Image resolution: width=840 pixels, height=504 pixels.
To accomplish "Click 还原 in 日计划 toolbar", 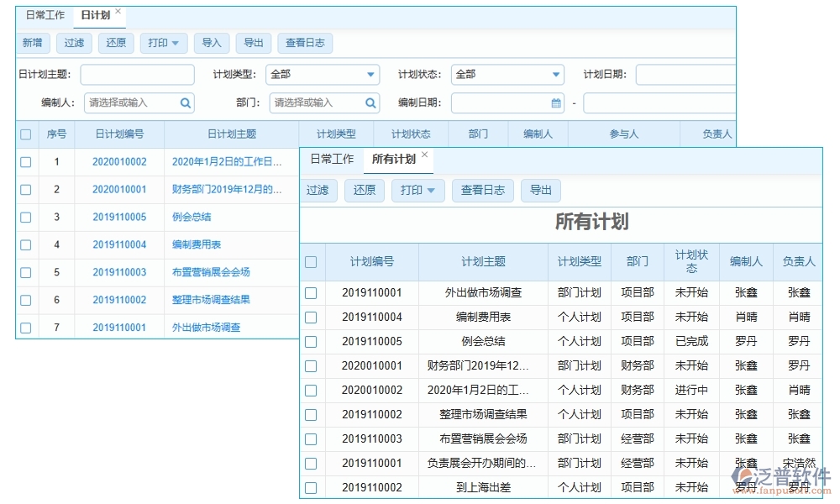I will (x=116, y=43).
